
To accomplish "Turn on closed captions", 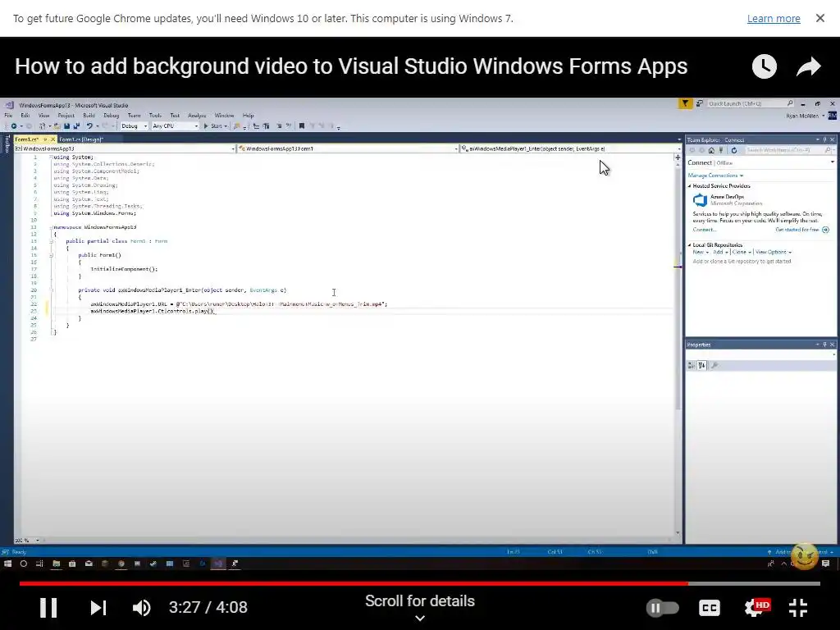I will coord(710,608).
